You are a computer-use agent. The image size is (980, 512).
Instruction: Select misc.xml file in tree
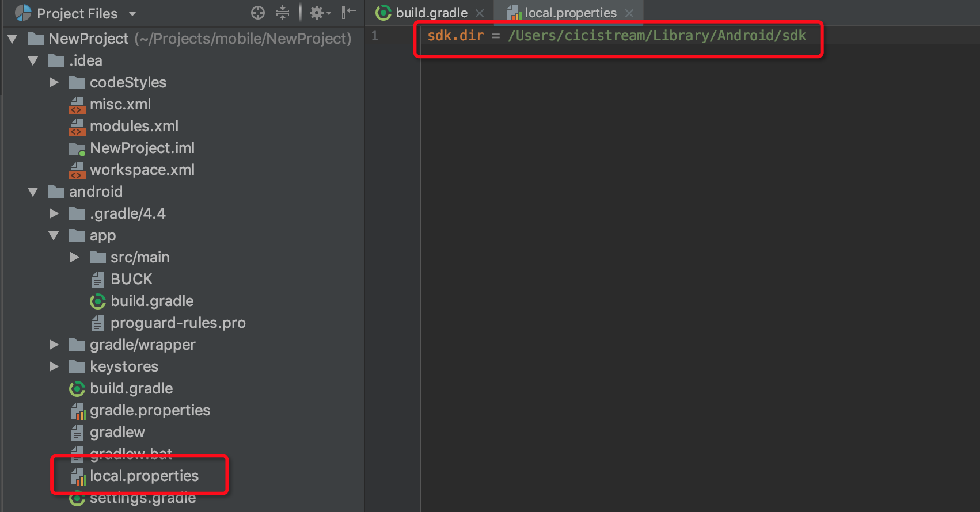coord(120,104)
